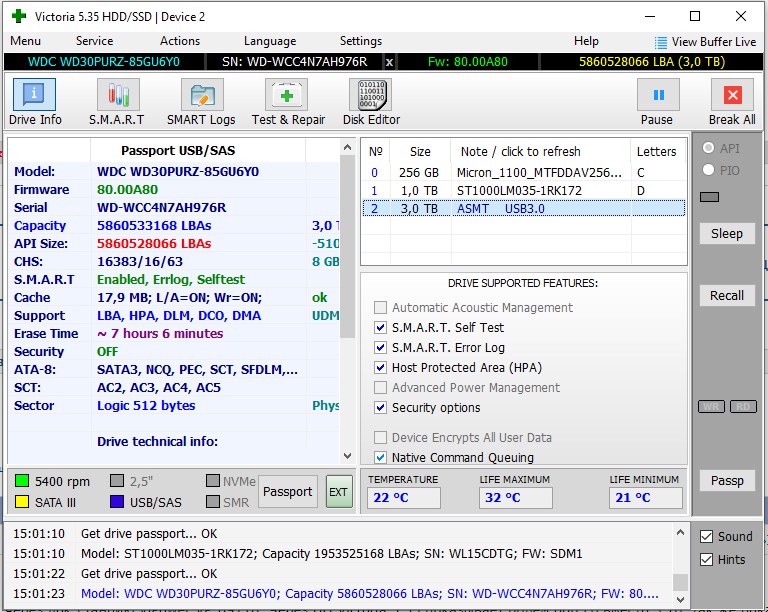Click the firmware value 80.00A80

click(x=127, y=189)
